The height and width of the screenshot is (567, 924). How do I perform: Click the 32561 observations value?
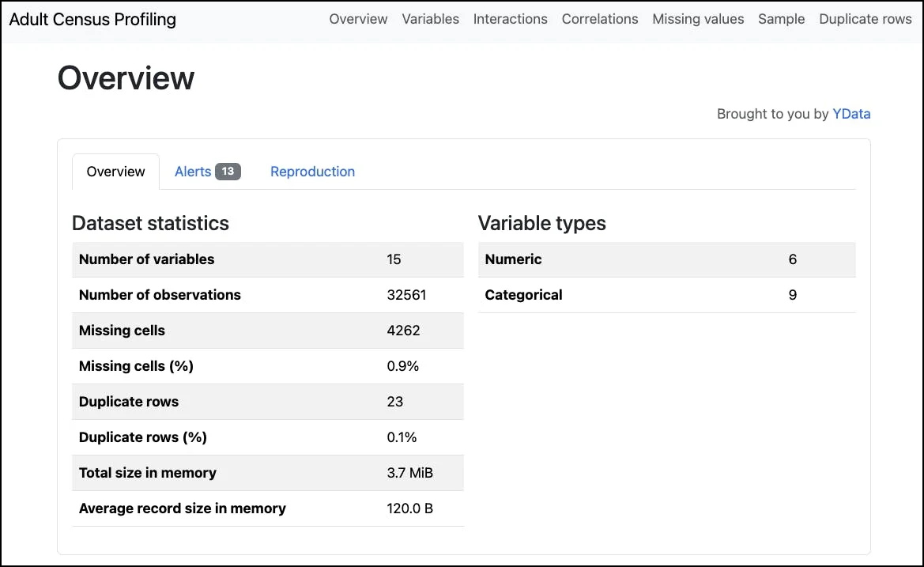point(406,295)
